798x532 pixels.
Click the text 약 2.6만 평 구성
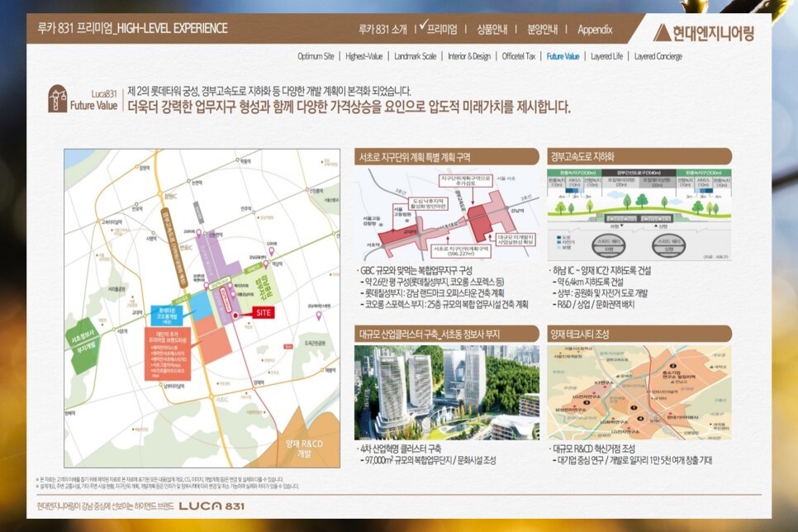click(x=432, y=282)
